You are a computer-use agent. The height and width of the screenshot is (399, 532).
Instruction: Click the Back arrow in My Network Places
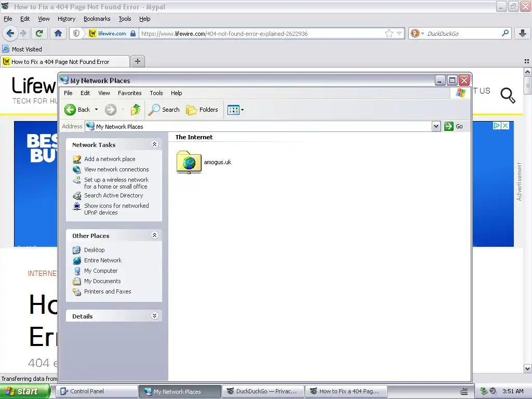(70, 110)
